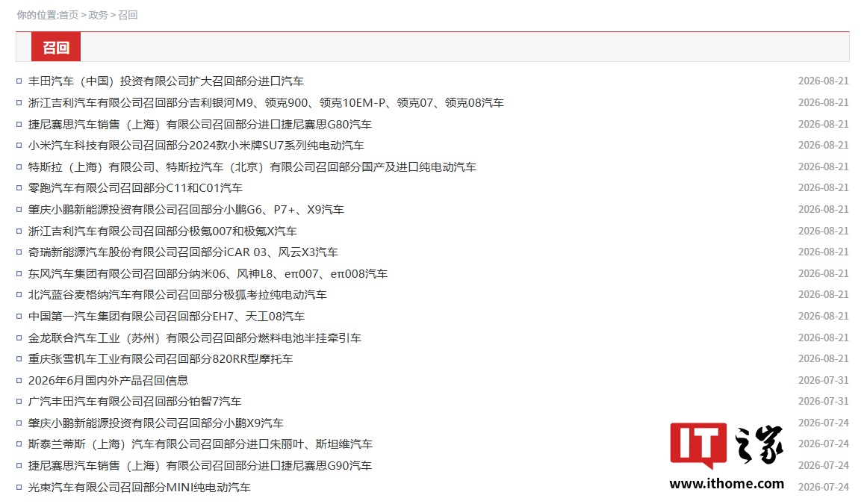Open 光束汽车 MINI纯电动汽车 recall notice

[x=140, y=487]
